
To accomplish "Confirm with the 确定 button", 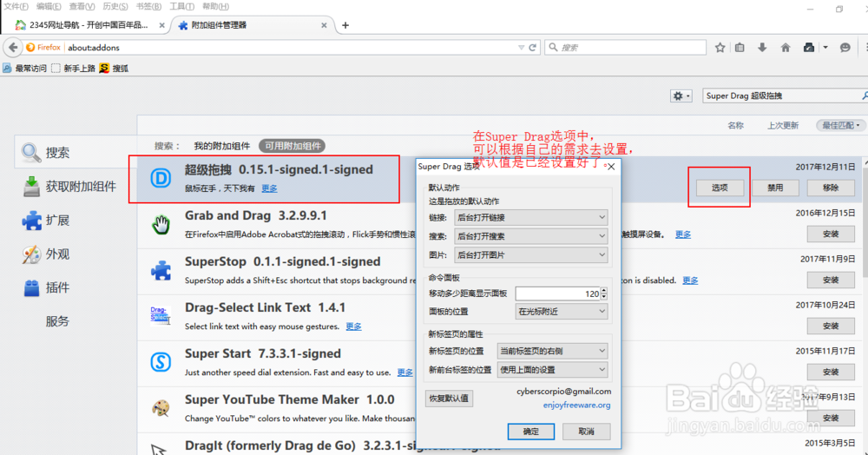I will click(531, 432).
